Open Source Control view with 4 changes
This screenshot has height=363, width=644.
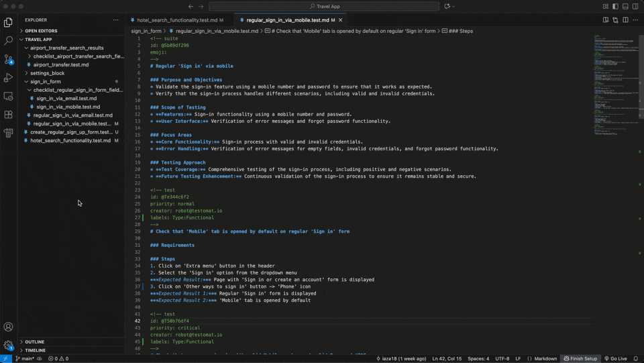pos(8,60)
